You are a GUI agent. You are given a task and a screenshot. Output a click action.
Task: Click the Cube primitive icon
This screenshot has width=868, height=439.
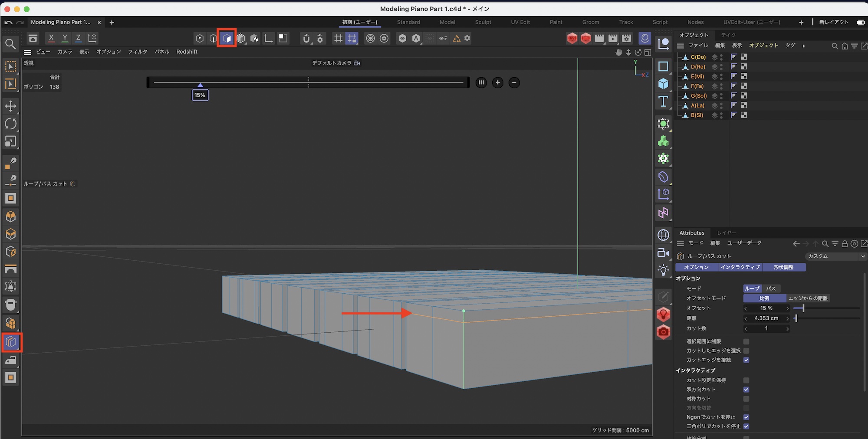tap(663, 84)
